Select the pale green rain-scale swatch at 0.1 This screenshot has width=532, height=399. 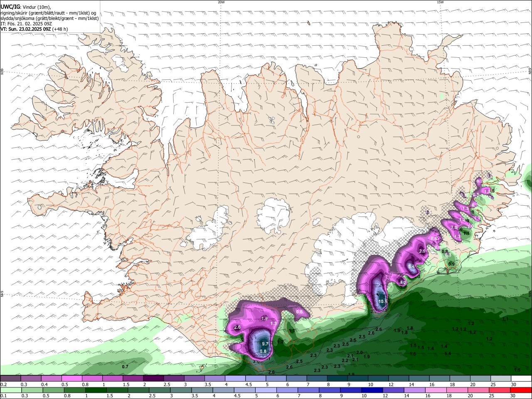pyautogui.click(x=11, y=390)
